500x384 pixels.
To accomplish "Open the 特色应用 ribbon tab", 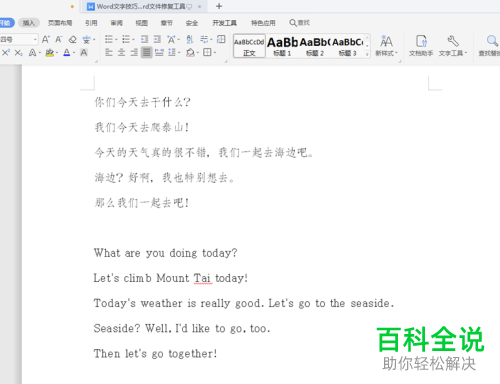I will (263, 23).
